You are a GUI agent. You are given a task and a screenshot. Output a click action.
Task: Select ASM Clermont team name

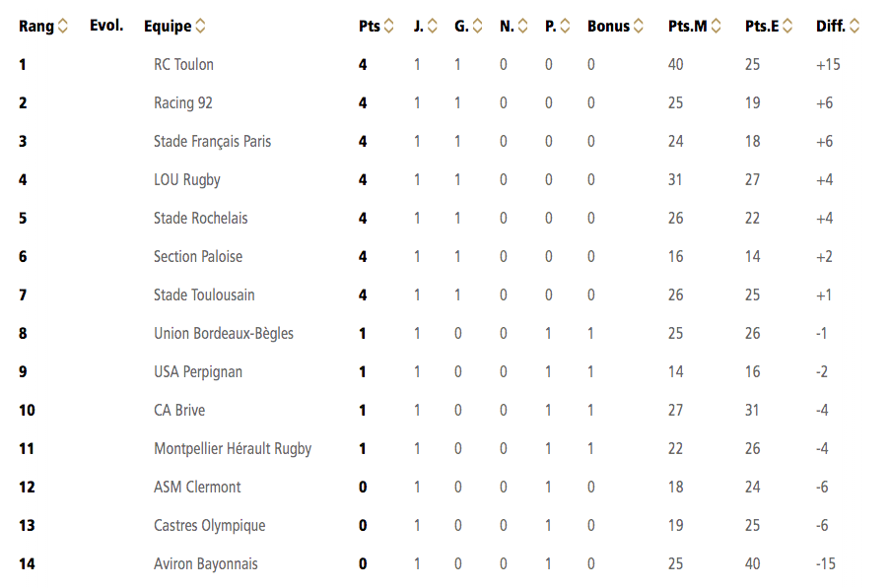tap(197, 488)
